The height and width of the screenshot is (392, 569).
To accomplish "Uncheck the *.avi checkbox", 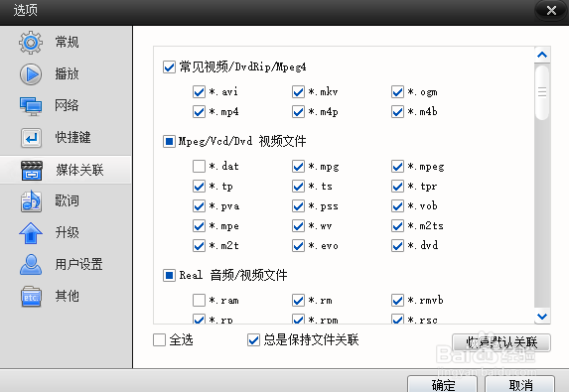I will pyautogui.click(x=199, y=91).
